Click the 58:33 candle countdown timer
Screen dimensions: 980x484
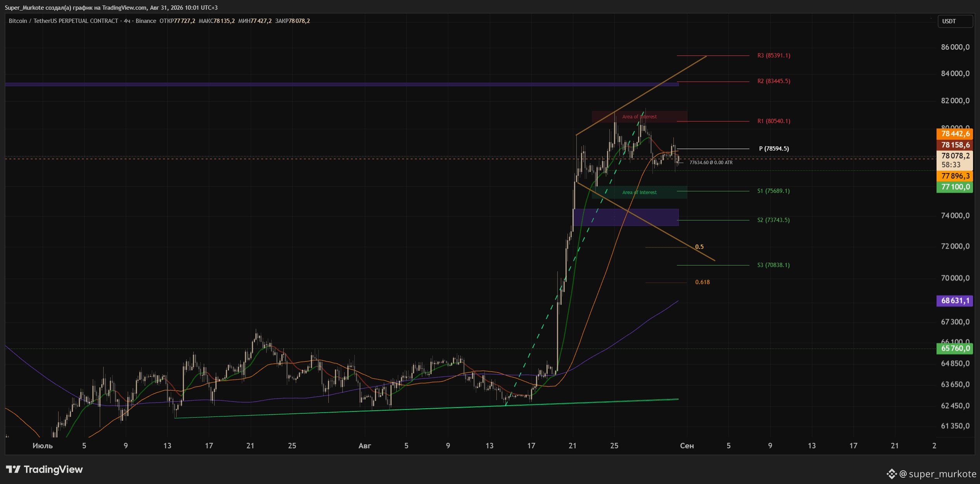tap(951, 165)
